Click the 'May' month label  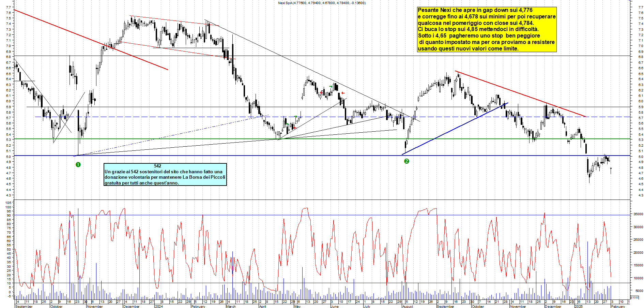coord(297,306)
